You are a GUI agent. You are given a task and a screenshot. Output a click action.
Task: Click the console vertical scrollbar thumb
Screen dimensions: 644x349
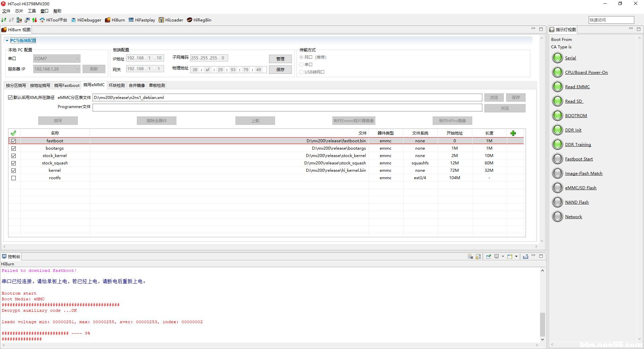pos(542,324)
